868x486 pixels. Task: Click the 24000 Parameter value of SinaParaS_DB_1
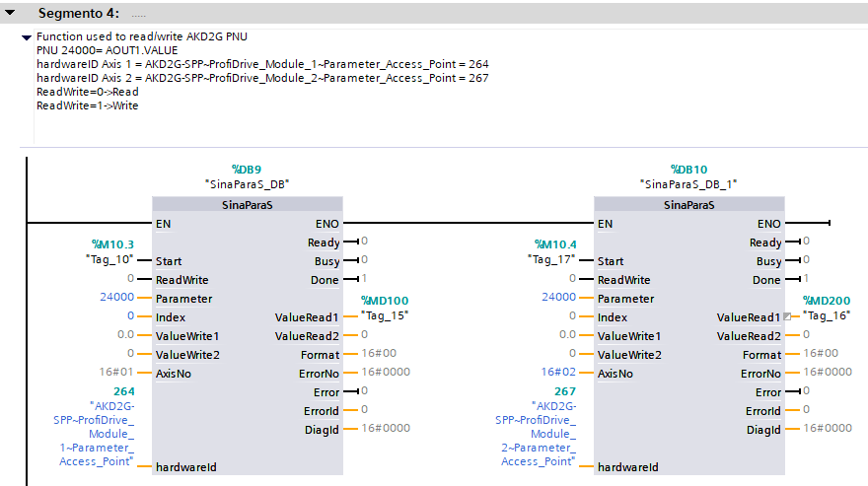(558, 297)
